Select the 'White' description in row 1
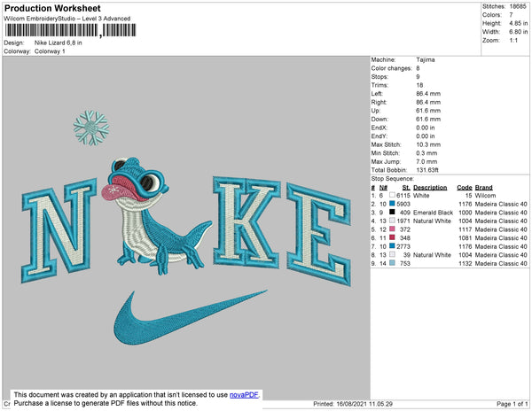The height and width of the screenshot is (411, 532). tap(421, 196)
